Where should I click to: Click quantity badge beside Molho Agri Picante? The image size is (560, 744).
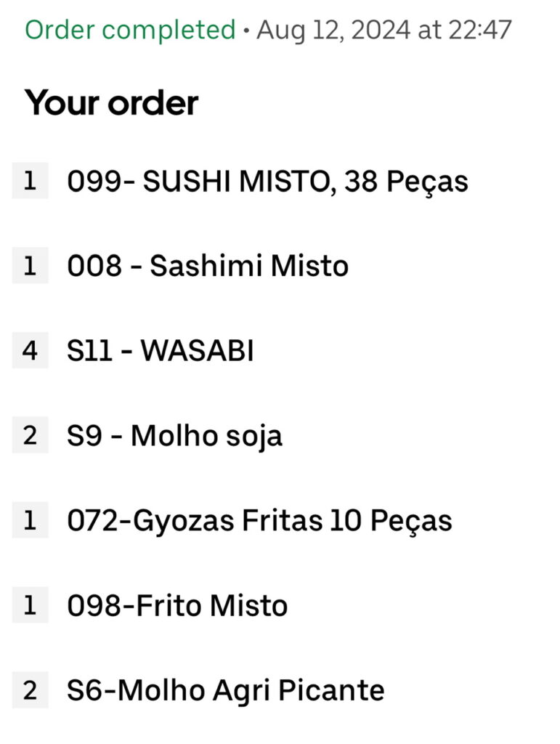pyautogui.click(x=30, y=690)
